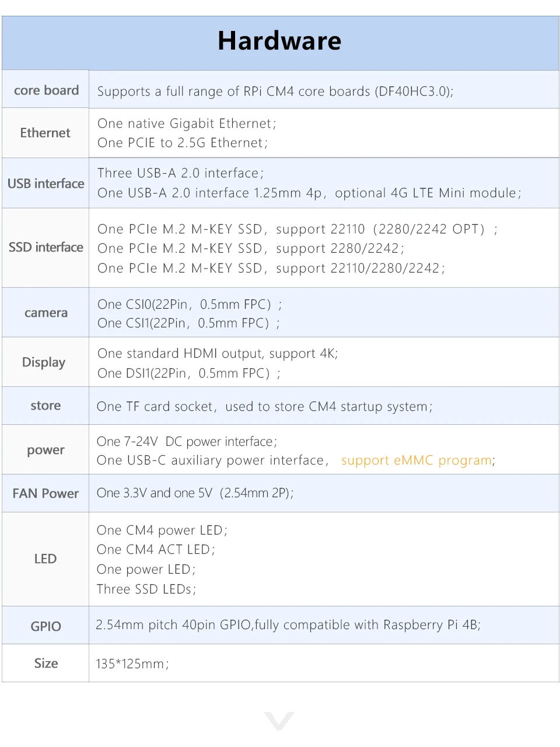This screenshot has height=747, width=560.
Task: Click the 'One PCIE to 2.5G Ethernet' line
Action: coord(183,143)
